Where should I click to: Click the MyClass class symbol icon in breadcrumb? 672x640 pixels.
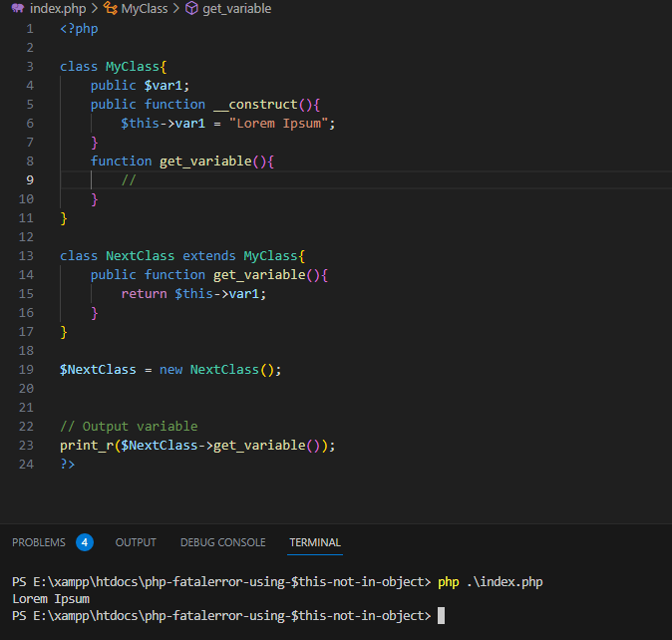[110, 8]
